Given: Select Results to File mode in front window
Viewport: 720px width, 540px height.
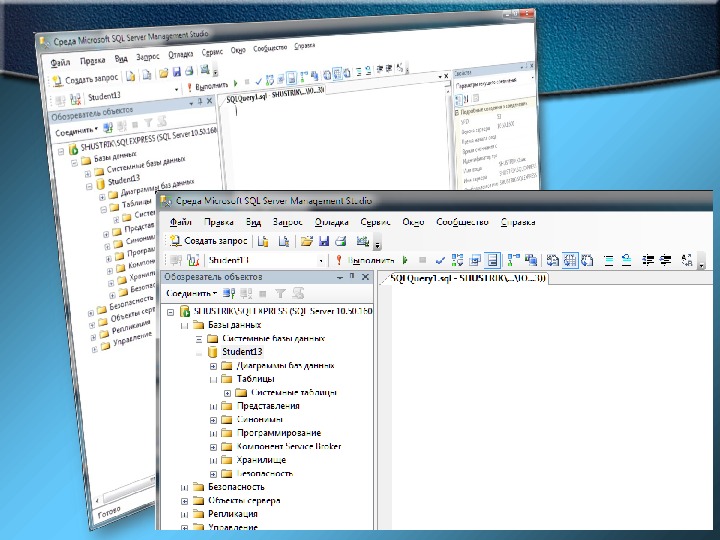Looking at the screenshot, I should click(x=587, y=260).
